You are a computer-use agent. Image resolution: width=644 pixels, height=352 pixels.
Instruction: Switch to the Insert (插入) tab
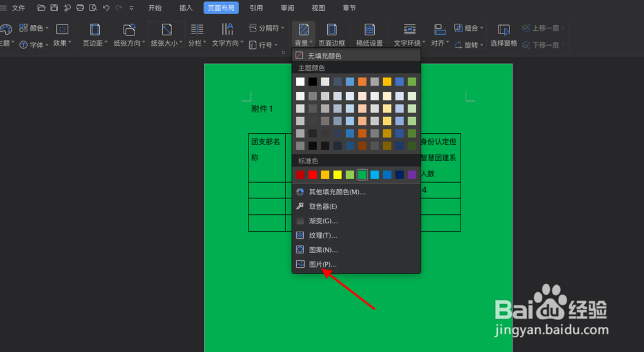tap(185, 8)
